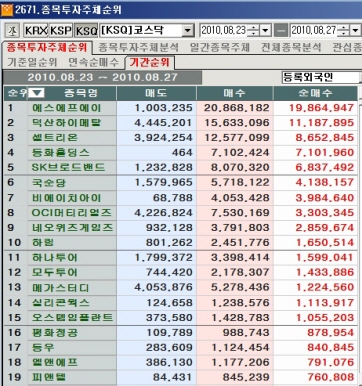
Task: Select stock 덕산하이메탈 in rank 2
Action: click(x=66, y=123)
